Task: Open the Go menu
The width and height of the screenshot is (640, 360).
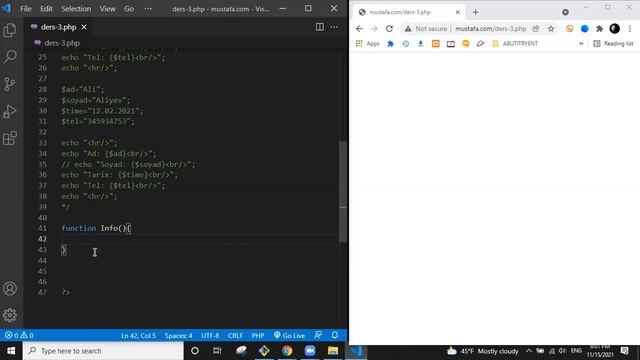Action: 129,9
